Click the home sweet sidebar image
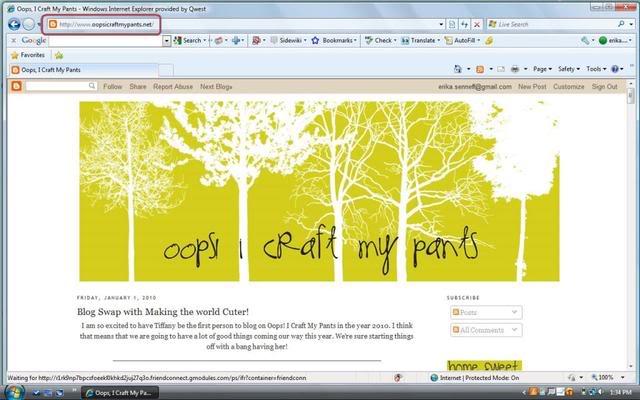This screenshot has height=400, width=640. (x=484, y=365)
